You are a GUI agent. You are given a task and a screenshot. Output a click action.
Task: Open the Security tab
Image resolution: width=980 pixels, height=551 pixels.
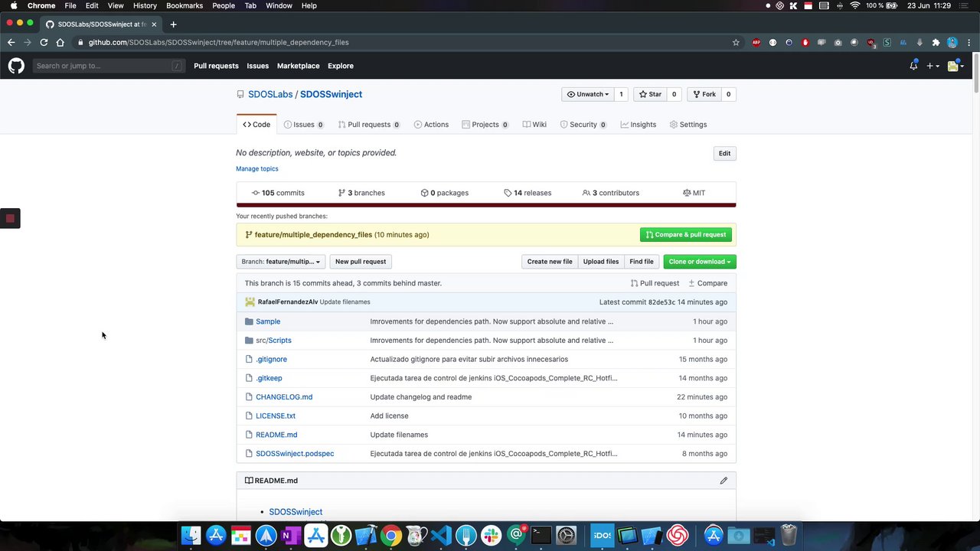point(583,125)
